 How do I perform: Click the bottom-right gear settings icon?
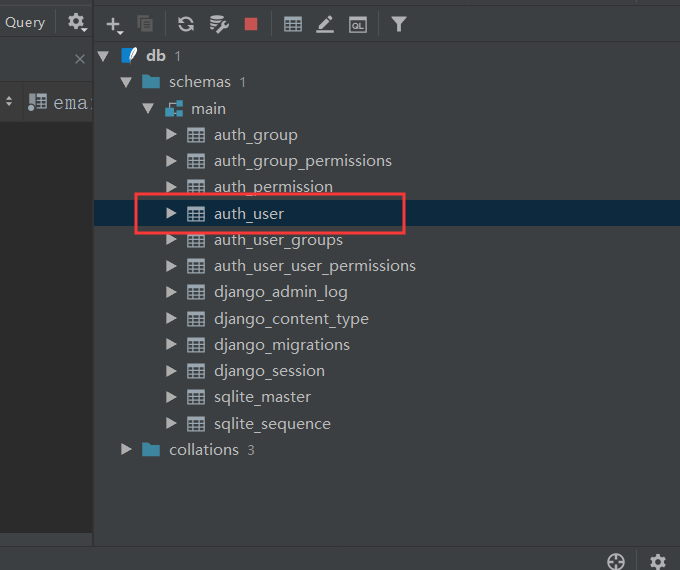coord(657,561)
